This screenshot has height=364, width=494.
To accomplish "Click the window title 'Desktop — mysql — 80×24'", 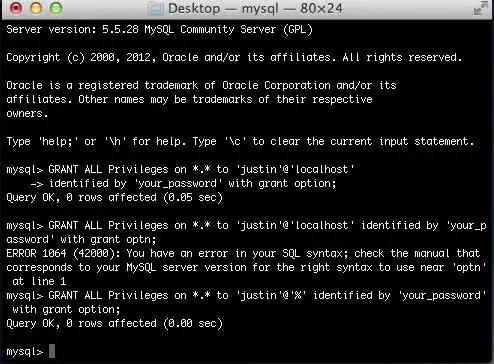I will 255,8.
